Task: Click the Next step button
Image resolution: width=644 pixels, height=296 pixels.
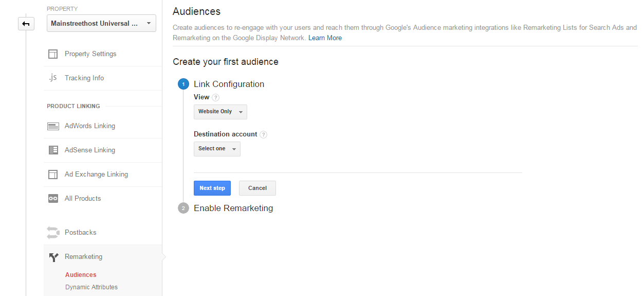Action: coord(212,188)
